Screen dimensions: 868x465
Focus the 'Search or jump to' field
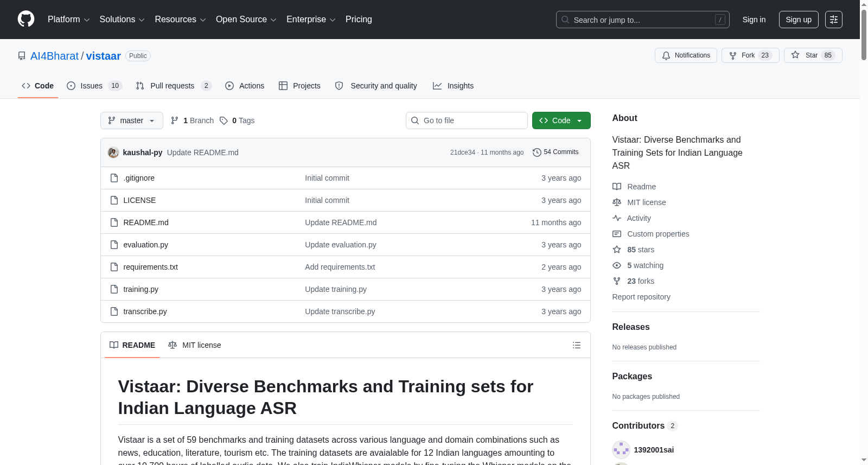[x=643, y=20]
